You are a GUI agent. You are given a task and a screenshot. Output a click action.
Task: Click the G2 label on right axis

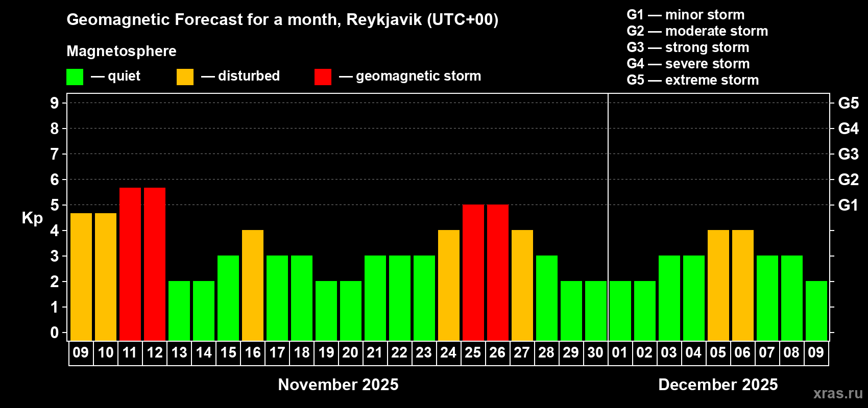click(x=849, y=180)
